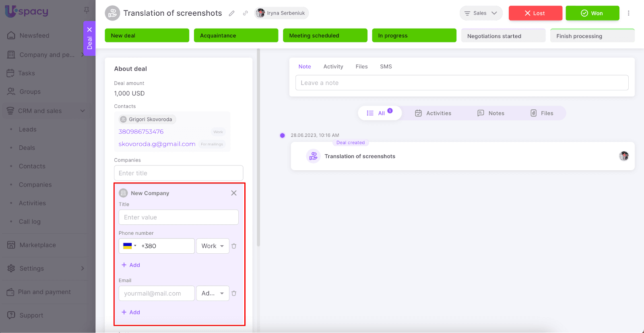This screenshot has height=333, width=644.
Task: Open the Work phone type dropdown
Action: [x=213, y=246]
